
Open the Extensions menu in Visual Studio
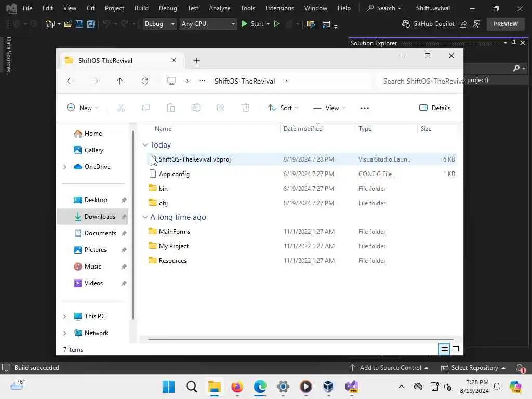tap(280, 8)
